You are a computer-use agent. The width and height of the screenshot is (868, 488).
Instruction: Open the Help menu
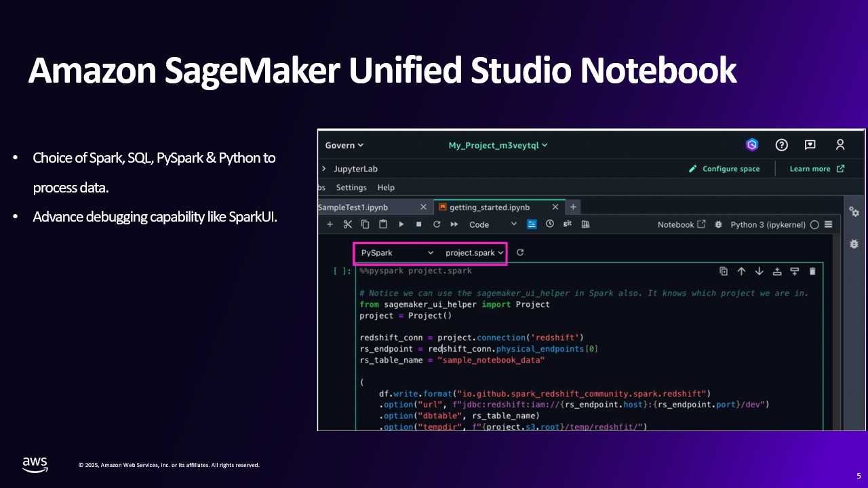[386, 188]
